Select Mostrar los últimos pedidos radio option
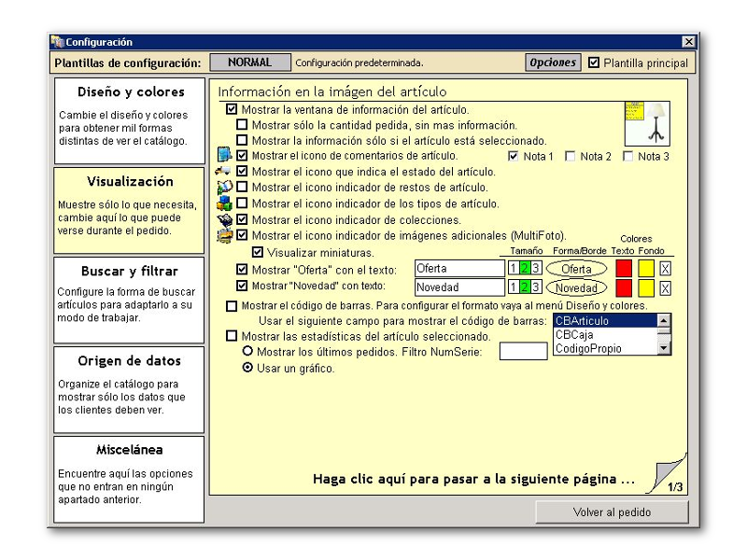Viewport: 747px width, 560px height. (x=247, y=352)
